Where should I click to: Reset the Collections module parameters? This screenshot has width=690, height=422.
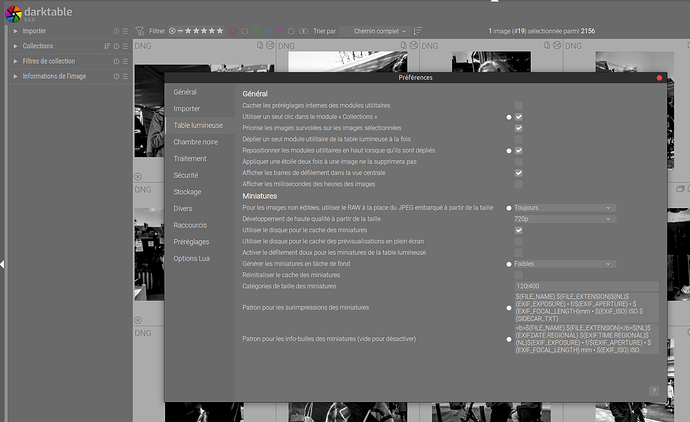[x=116, y=46]
